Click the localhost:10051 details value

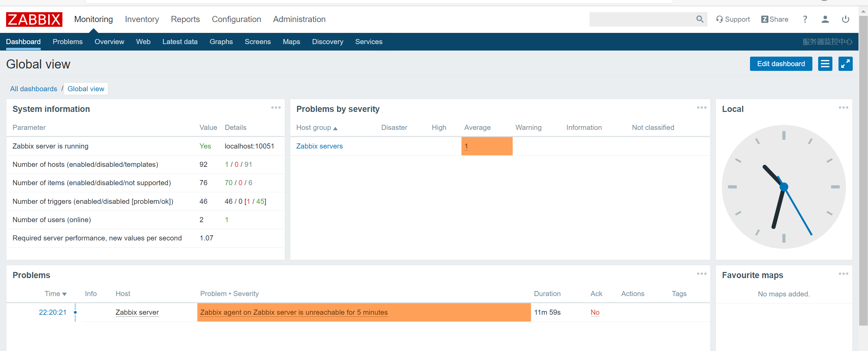click(250, 146)
